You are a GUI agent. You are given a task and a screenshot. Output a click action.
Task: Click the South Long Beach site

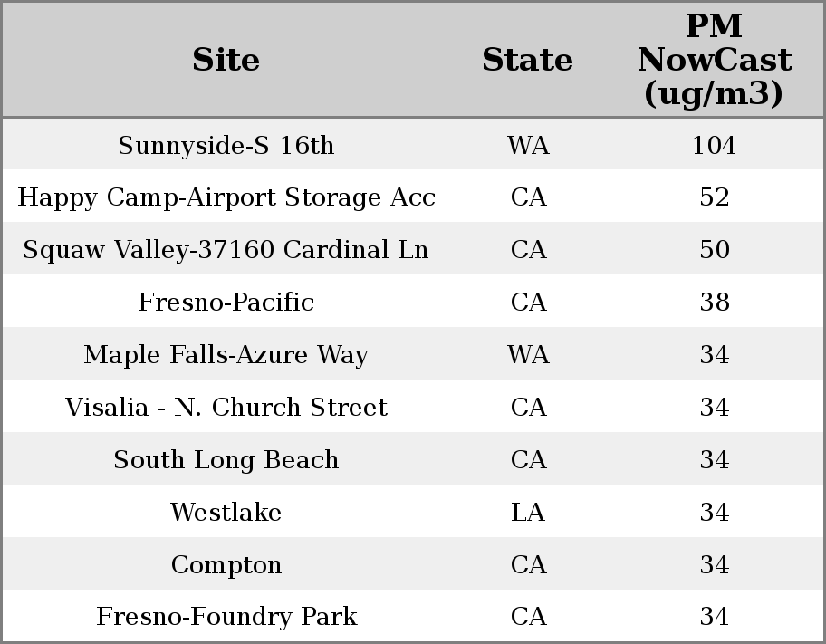pyautogui.click(x=226, y=459)
